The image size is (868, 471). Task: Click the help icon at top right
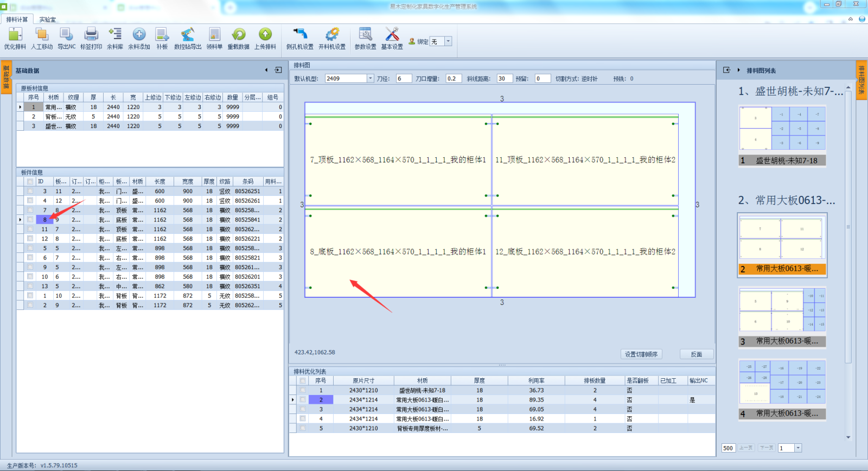861,19
